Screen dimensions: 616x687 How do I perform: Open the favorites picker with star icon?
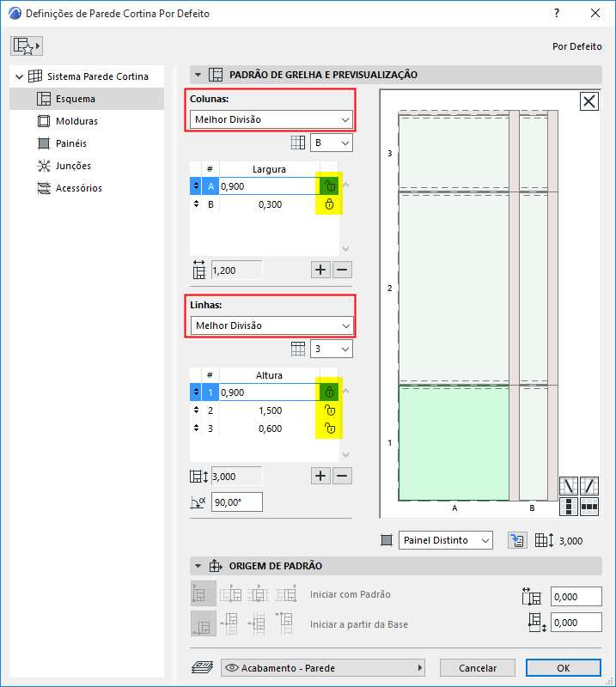pyautogui.click(x=27, y=46)
